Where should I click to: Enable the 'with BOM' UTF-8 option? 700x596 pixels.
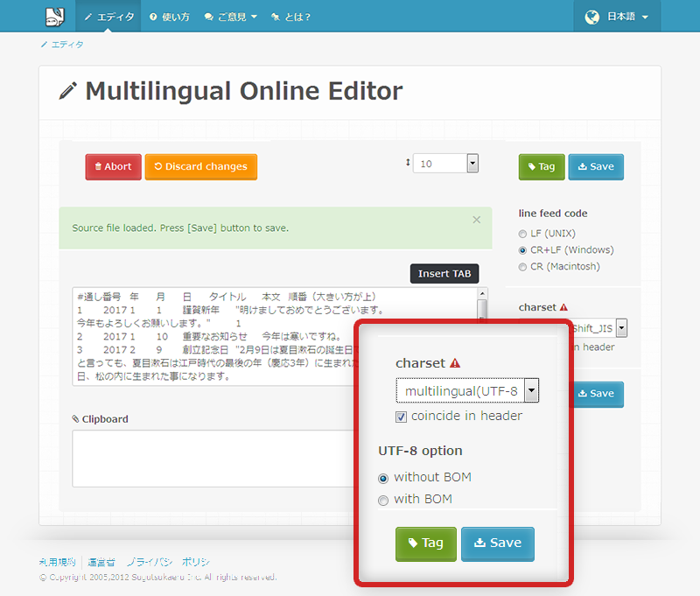[382, 499]
